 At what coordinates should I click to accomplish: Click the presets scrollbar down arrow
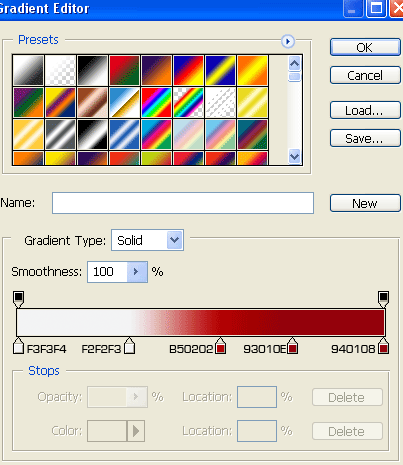coord(294,156)
